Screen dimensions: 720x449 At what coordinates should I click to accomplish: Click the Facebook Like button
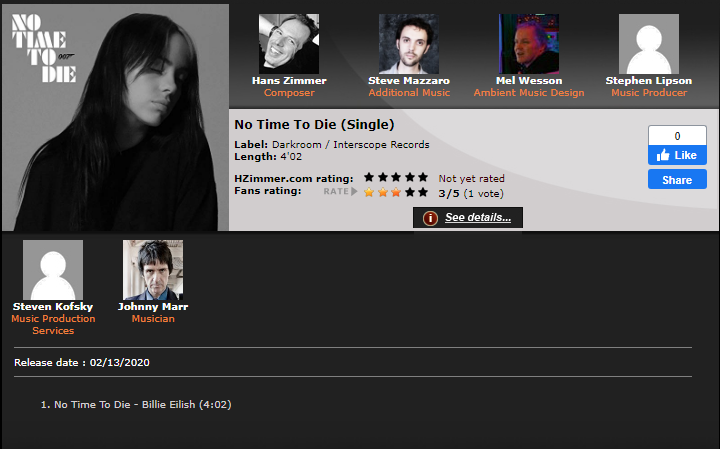point(677,155)
